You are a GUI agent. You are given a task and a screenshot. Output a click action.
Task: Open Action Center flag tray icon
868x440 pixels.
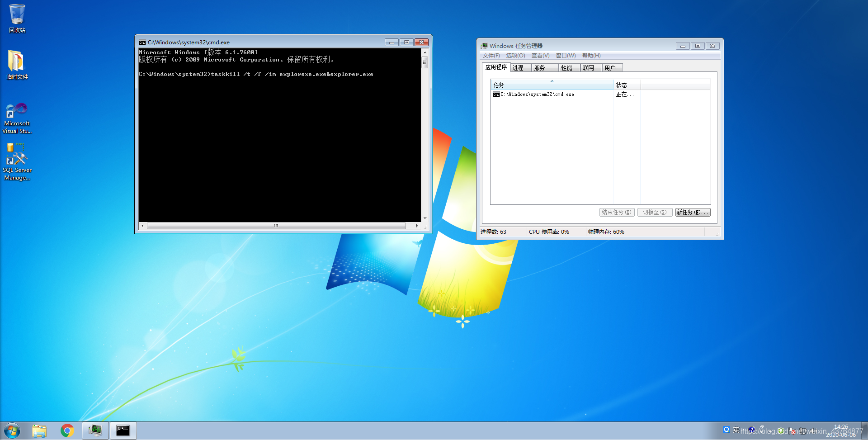click(792, 431)
